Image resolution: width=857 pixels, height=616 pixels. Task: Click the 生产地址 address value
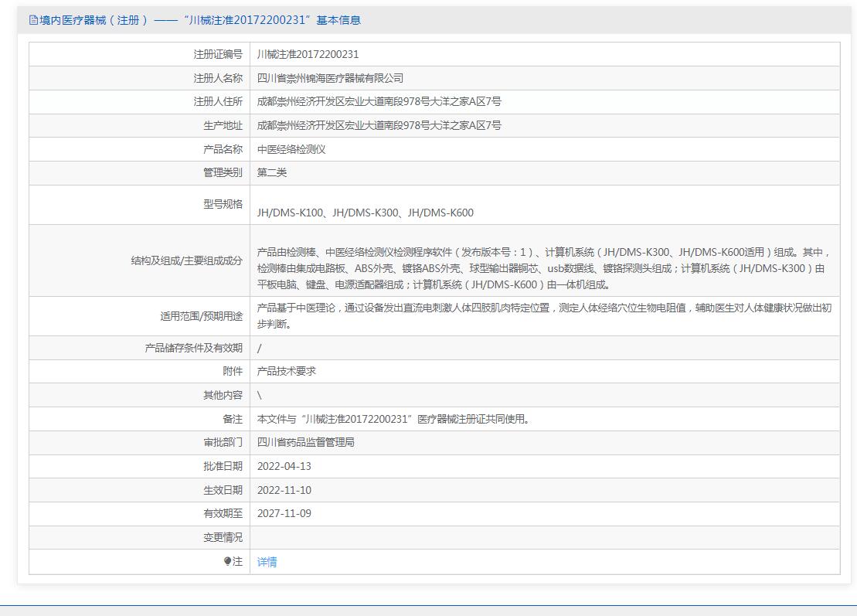379,125
